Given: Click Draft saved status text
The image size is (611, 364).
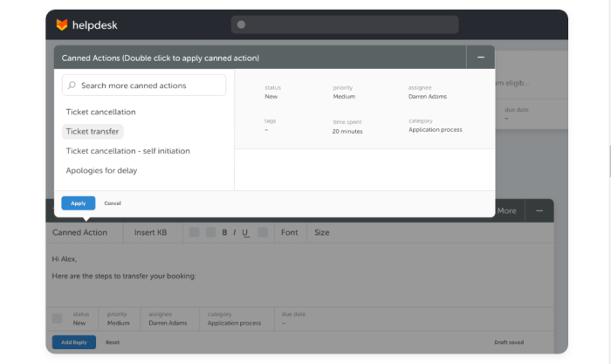Looking at the screenshot, I should click(x=509, y=342).
